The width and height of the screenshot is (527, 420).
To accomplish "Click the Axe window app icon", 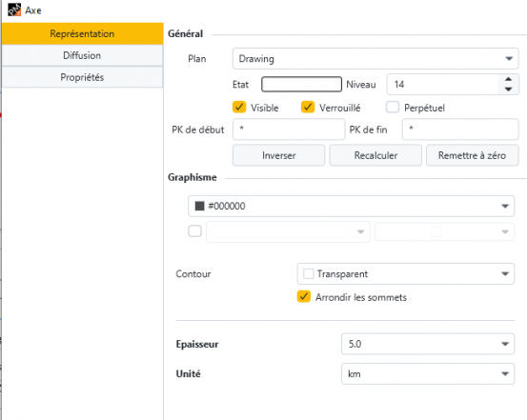I will tap(14, 10).
